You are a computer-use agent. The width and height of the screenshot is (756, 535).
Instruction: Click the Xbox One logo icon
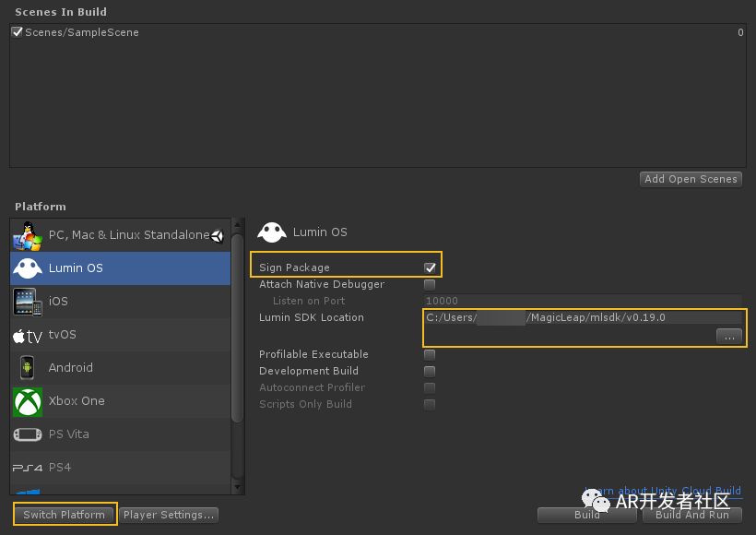[28, 401]
